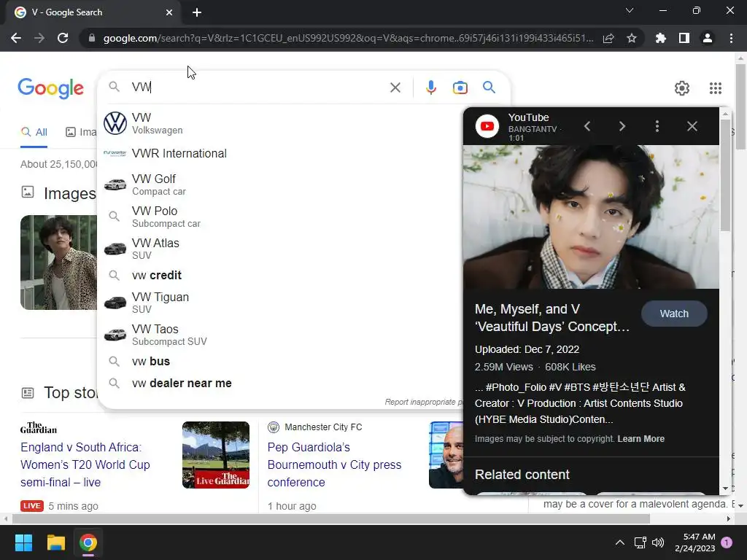
Task: Pick the VW Atlas suggestion
Action: [x=281, y=249]
